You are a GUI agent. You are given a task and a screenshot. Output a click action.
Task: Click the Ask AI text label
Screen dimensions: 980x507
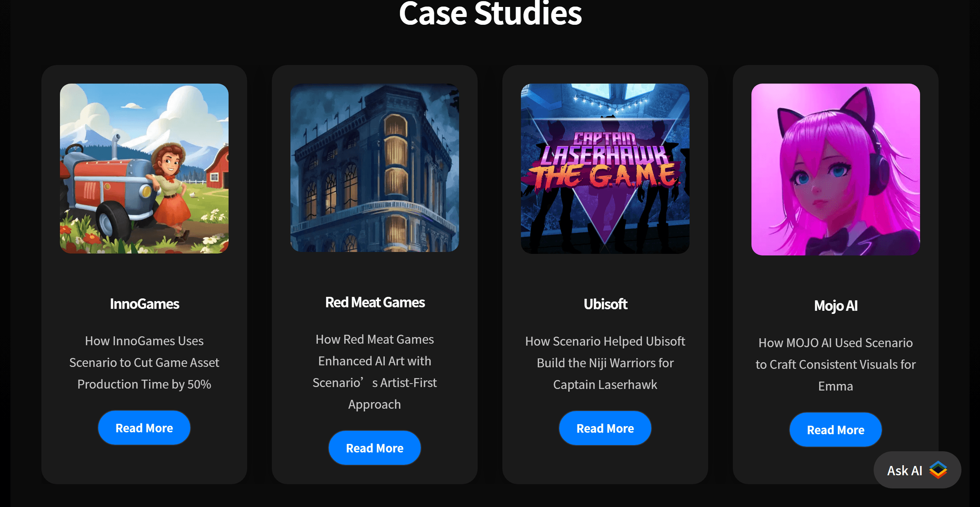coord(905,471)
